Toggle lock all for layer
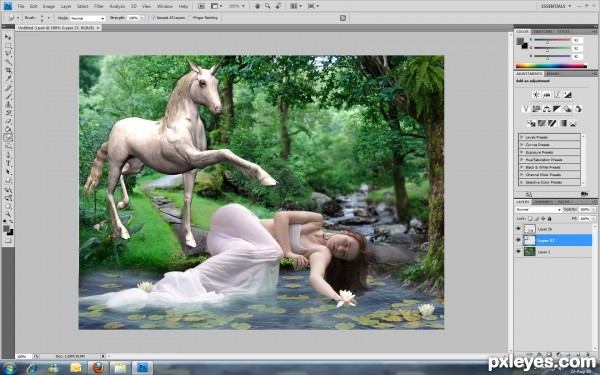 point(549,219)
